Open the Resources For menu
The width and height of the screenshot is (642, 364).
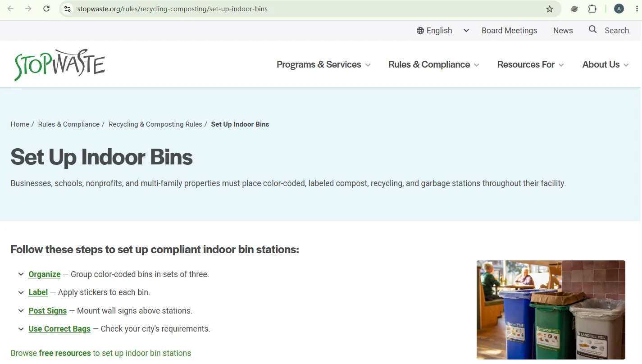pyautogui.click(x=530, y=64)
